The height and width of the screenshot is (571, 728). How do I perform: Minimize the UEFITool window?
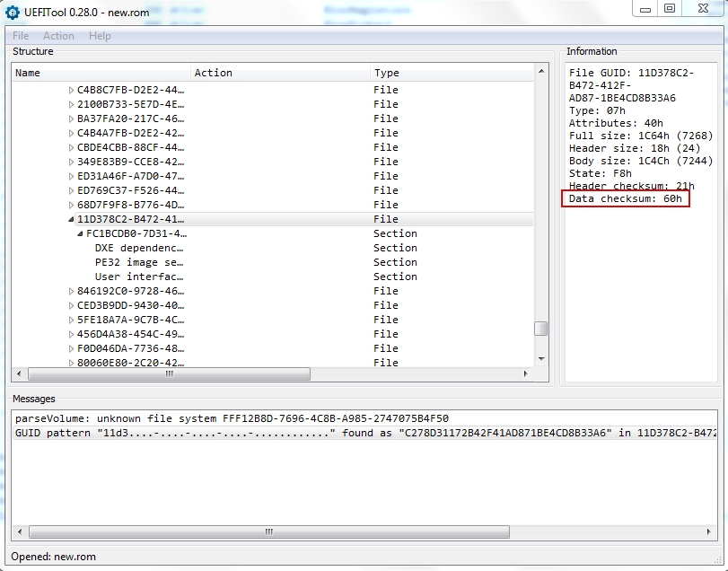(x=645, y=9)
